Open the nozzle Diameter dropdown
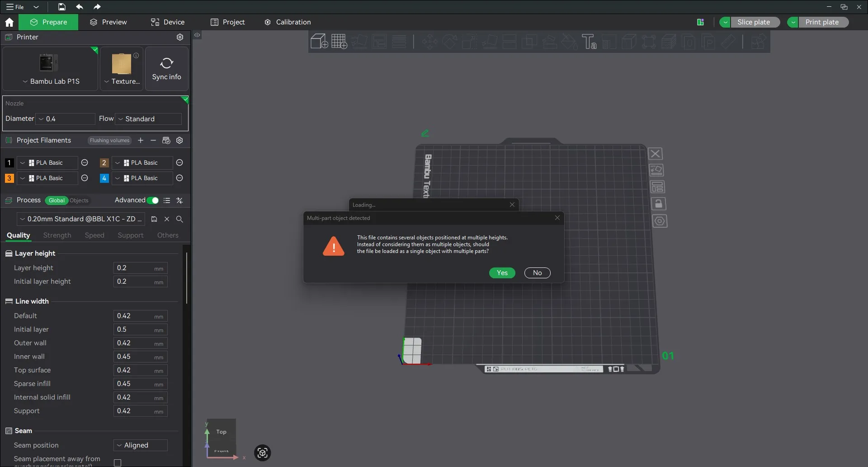 65,119
